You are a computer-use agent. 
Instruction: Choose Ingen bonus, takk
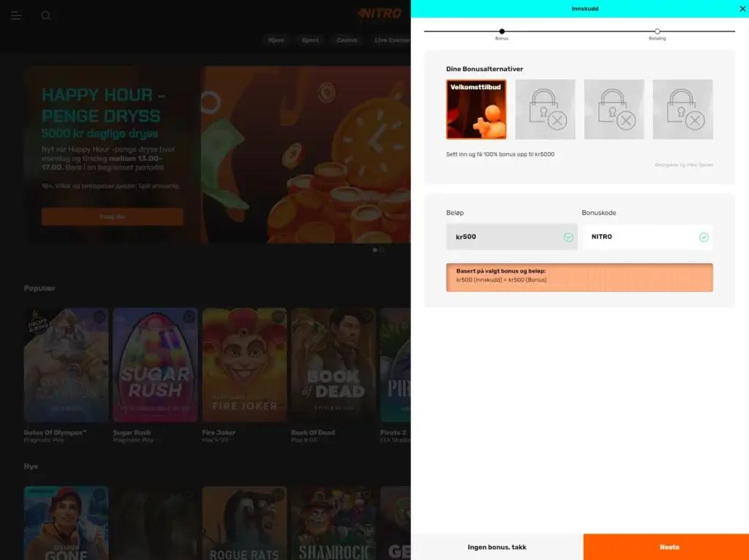[x=497, y=547]
